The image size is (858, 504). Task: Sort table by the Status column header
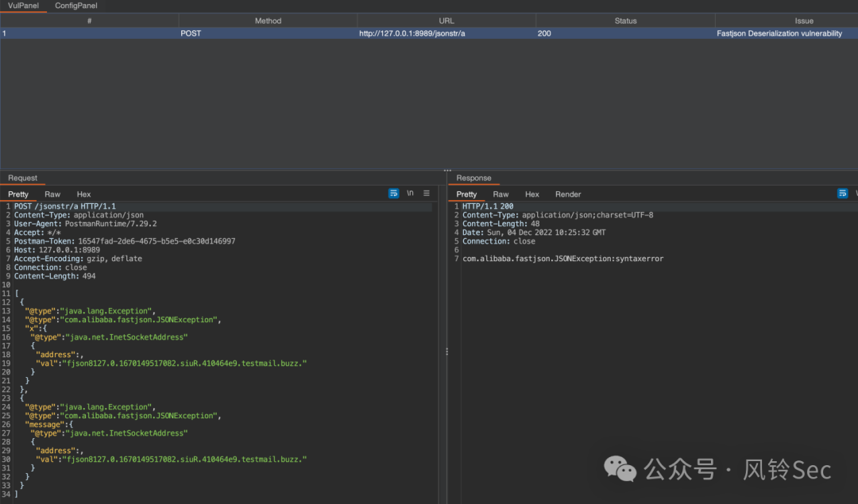(x=625, y=21)
